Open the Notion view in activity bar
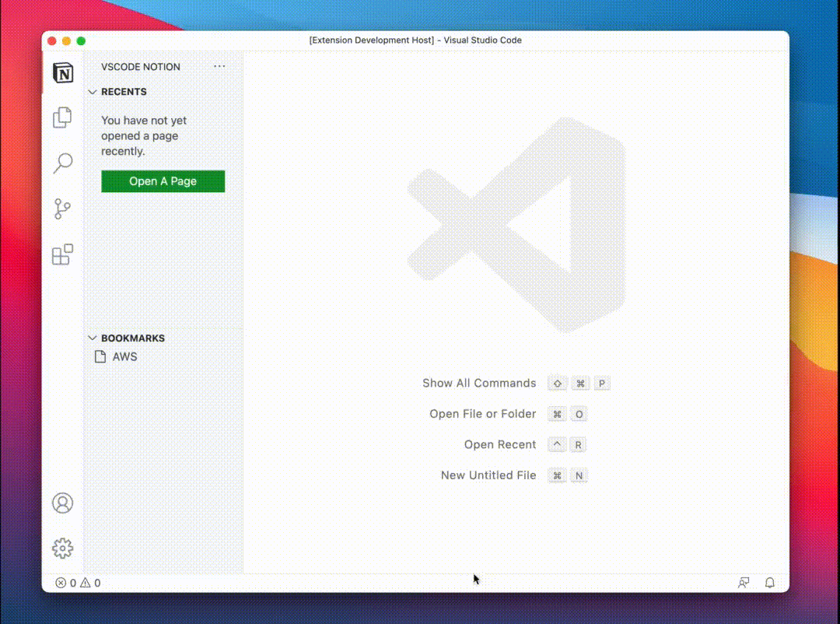 click(63, 72)
